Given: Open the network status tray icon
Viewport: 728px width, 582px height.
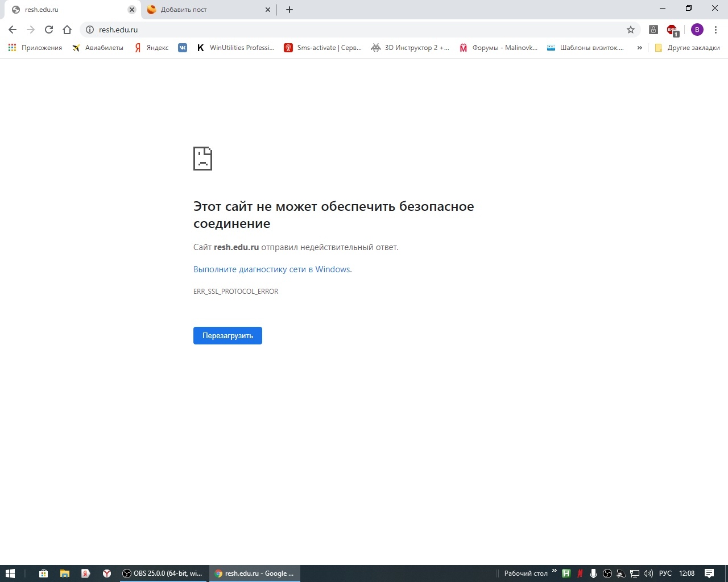Looking at the screenshot, I should tap(635, 573).
